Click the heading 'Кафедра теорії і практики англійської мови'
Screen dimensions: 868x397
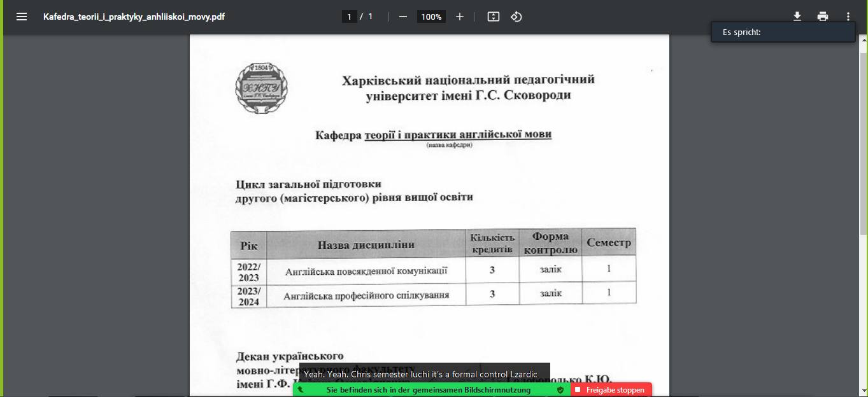click(x=434, y=135)
